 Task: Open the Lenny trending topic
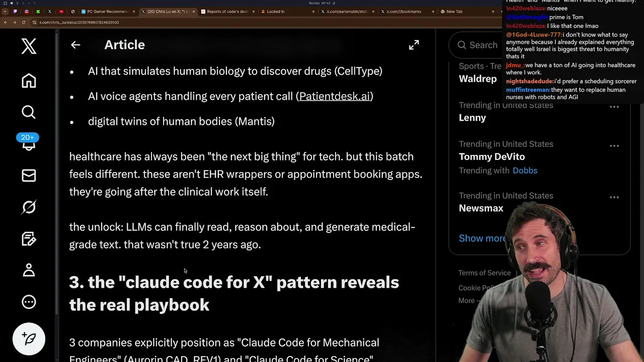(x=472, y=118)
